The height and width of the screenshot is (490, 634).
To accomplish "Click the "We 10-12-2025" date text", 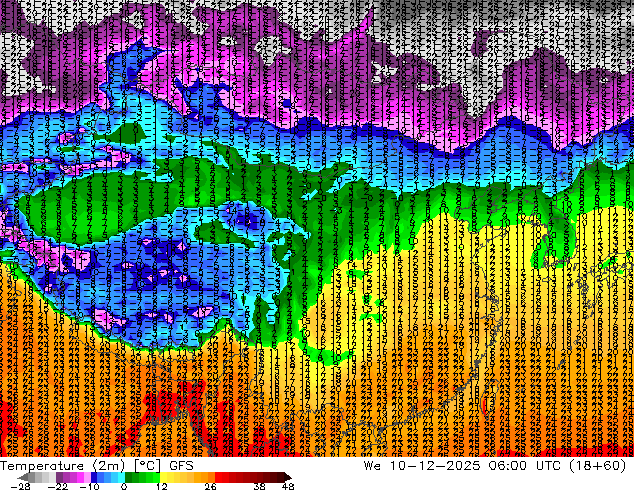I will click(422, 466).
